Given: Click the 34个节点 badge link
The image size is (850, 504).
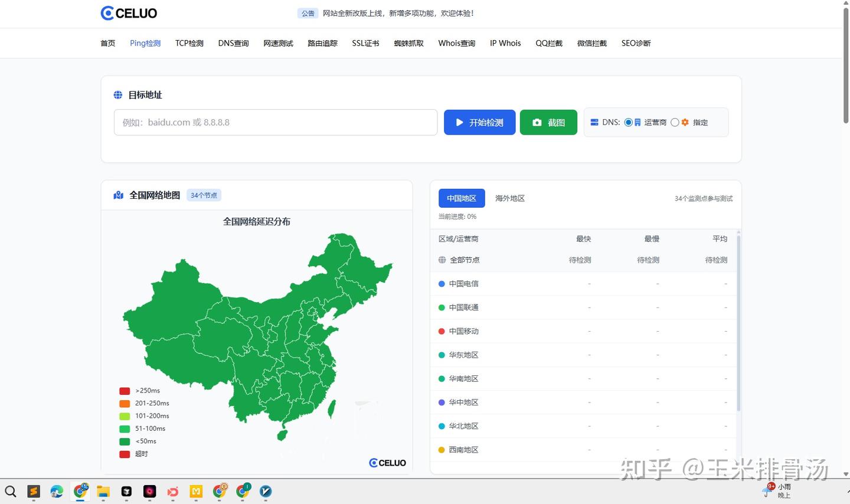Looking at the screenshot, I should [x=204, y=195].
